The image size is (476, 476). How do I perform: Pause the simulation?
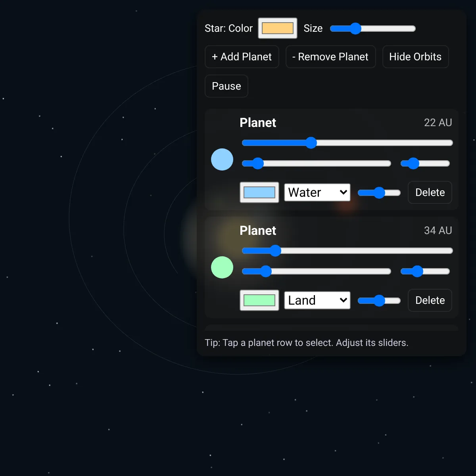226,86
